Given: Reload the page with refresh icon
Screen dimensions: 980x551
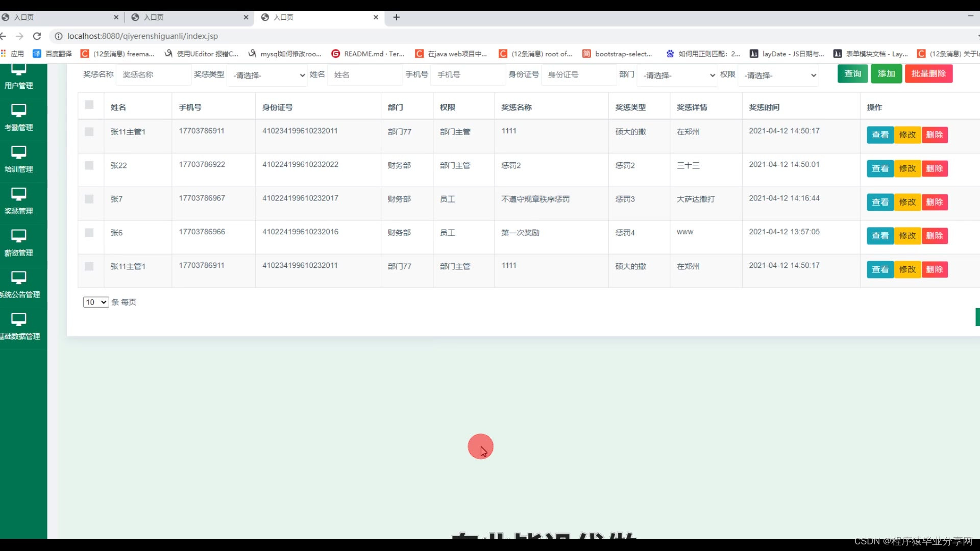Looking at the screenshot, I should (x=37, y=36).
